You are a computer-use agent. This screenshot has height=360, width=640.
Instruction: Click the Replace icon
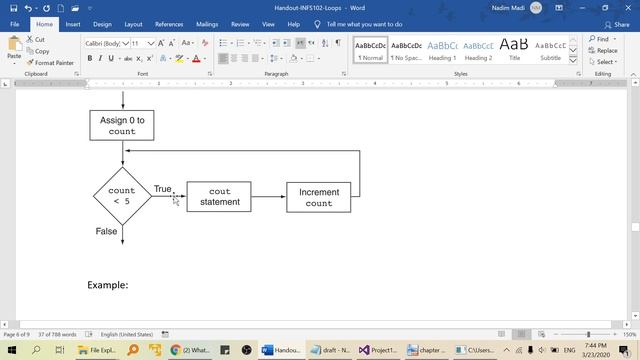point(592,50)
